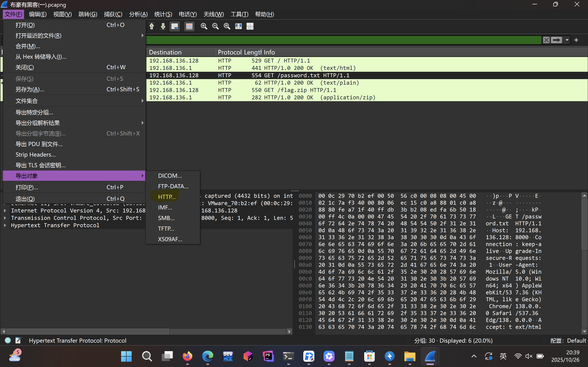Expand the highlighted 导出对象 submenu
588x367 pixels.
click(74, 176)
